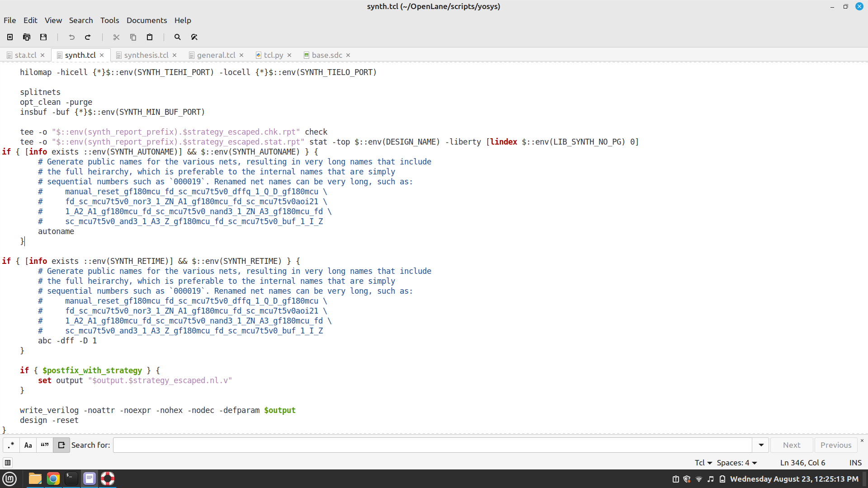The image size is (868, 488).
Task: Cut selected text using the scissors icon
Action: 116,37
